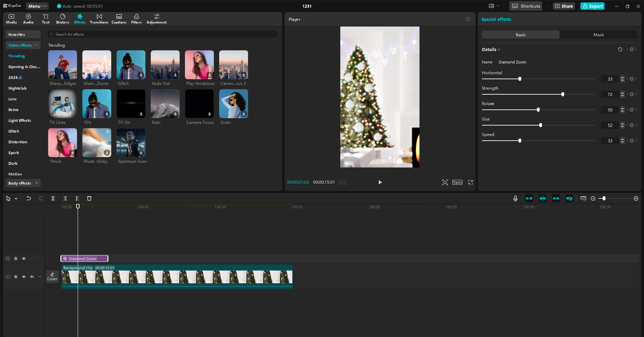Open the Media panel tab
Viewport: 644px width, 337px height.
[x=11, y=19]
